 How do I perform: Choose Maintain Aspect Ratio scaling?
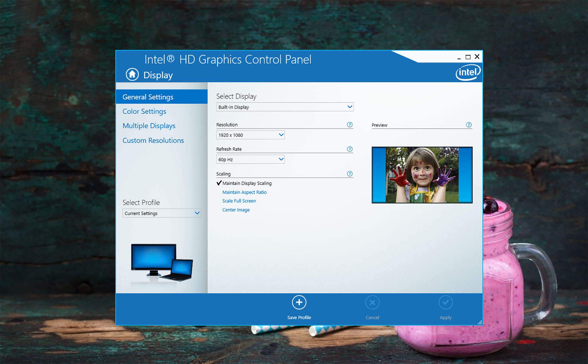[x=244, y=192]
